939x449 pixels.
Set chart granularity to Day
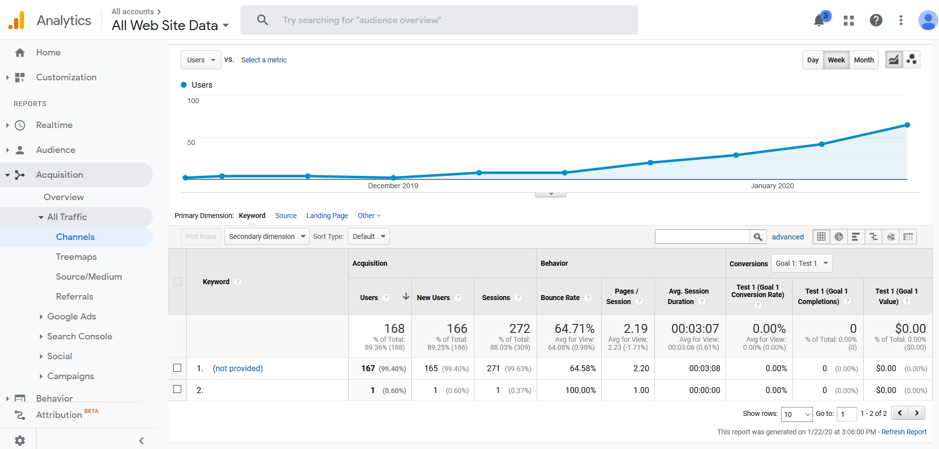click(x=813, y=60)
